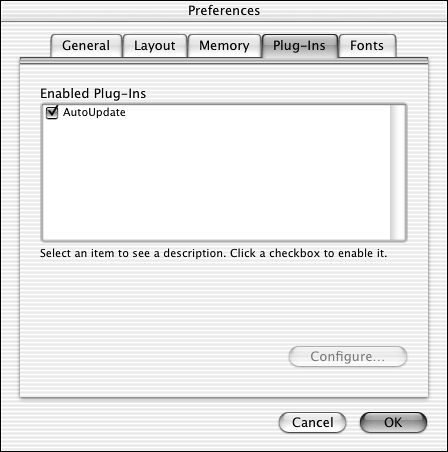Disable the AutoUpdate plug-in checkbox
Image resolution: width=448 pixels, height=452 pixels.
52,112
